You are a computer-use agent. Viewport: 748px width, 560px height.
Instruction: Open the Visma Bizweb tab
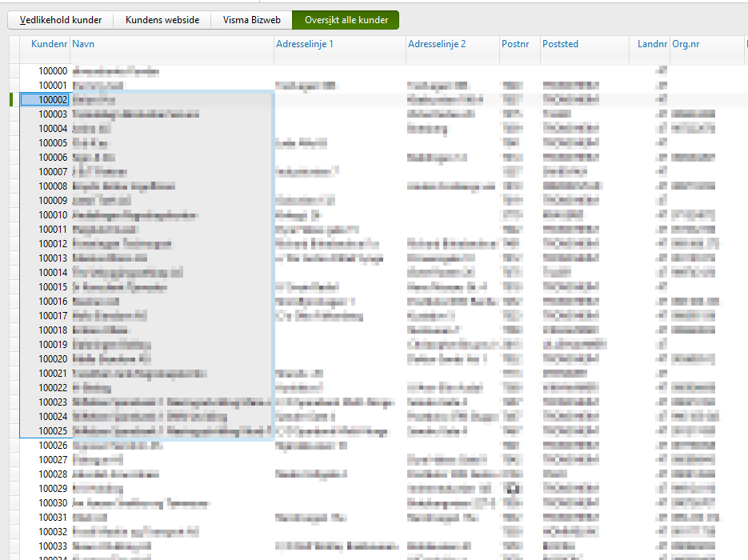coord(251,20)
